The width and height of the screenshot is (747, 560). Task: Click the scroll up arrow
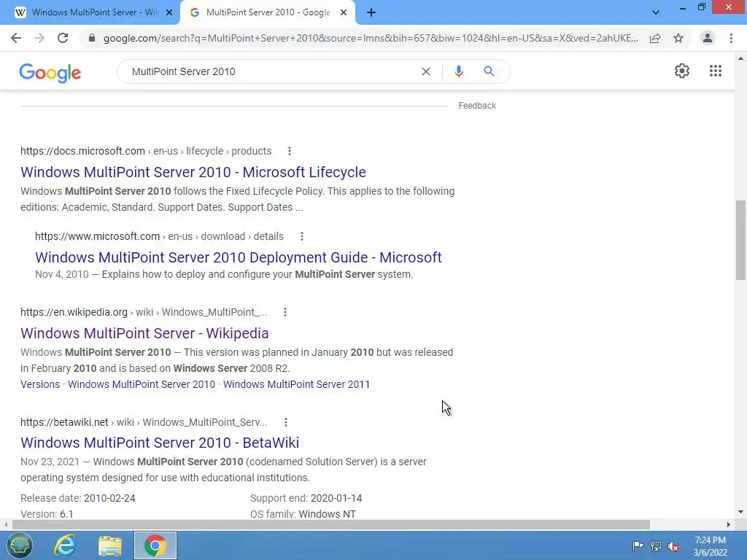coord(740,58)
